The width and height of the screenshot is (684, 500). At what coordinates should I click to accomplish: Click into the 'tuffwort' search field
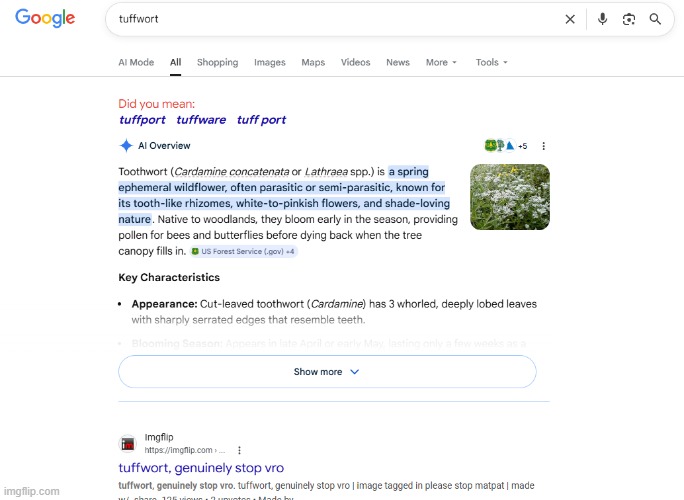pyautogui.click(x=330, y=19)
